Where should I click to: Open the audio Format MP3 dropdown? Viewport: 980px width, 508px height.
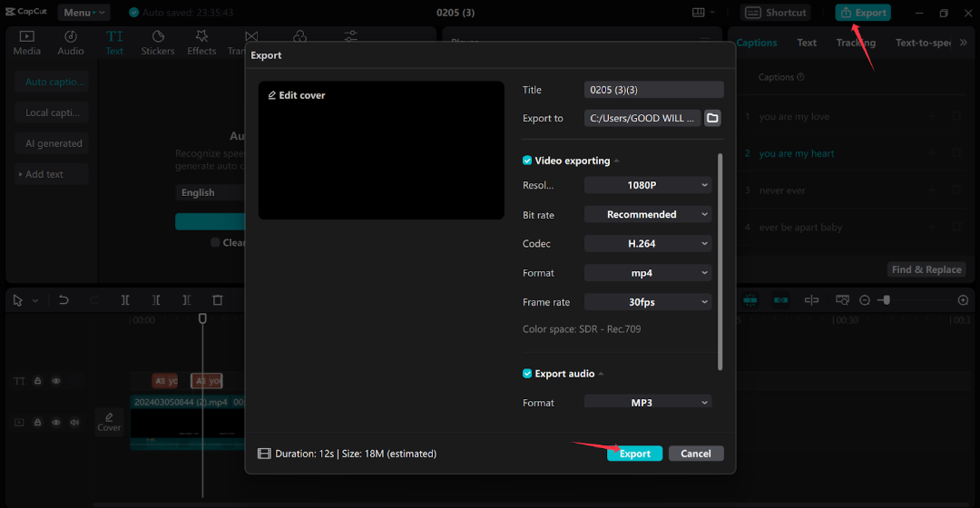pyautogui.click(x=648, y=402)
